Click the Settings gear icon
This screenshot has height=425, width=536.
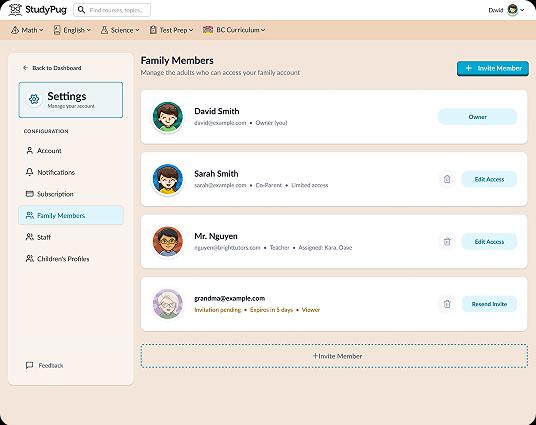pyautogui.click(x=34, y=99)
